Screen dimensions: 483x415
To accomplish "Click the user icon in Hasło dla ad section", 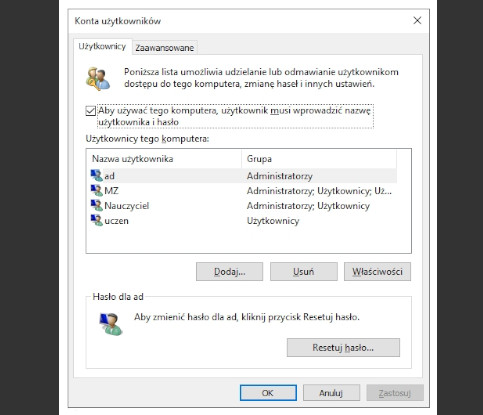I will 111,324.
